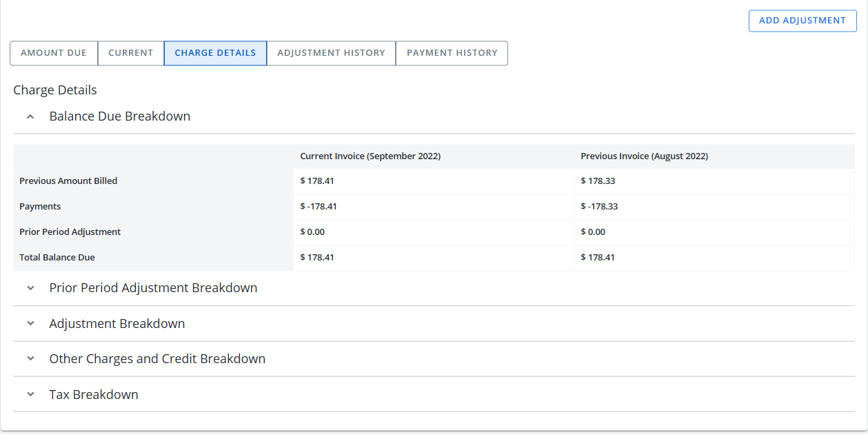Select the Total Balance Due row label
Viewport: 868px width, 441px height.
click(x=57, y=258)
